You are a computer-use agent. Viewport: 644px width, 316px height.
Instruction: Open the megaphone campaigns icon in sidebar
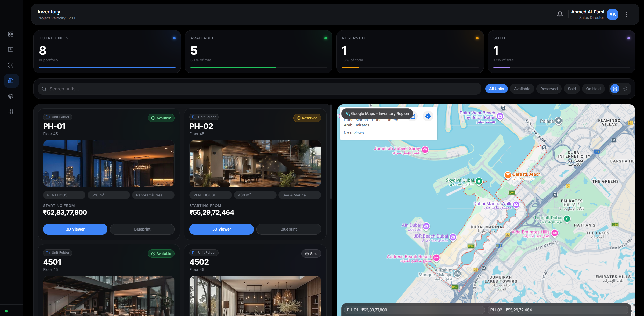pos(11,96)
